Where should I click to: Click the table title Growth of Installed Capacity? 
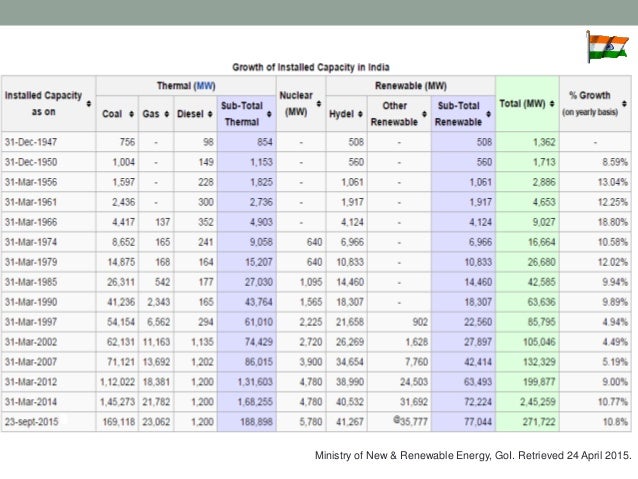[x=310, y=67]
